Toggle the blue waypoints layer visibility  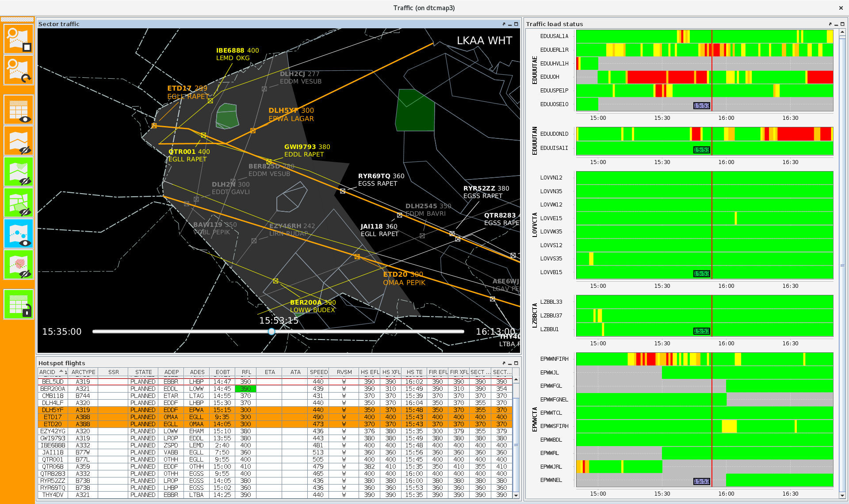(18, 234)
